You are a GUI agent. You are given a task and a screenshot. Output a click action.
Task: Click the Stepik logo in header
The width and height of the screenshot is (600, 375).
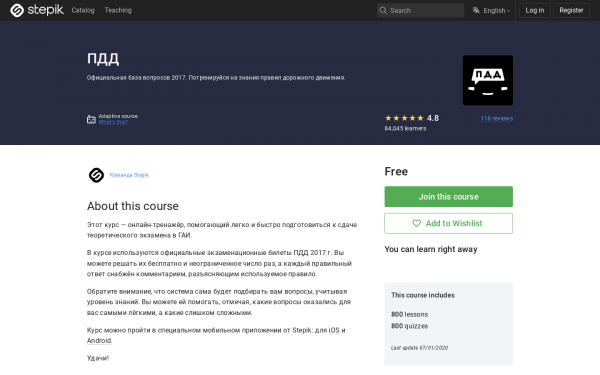(37, 10)
